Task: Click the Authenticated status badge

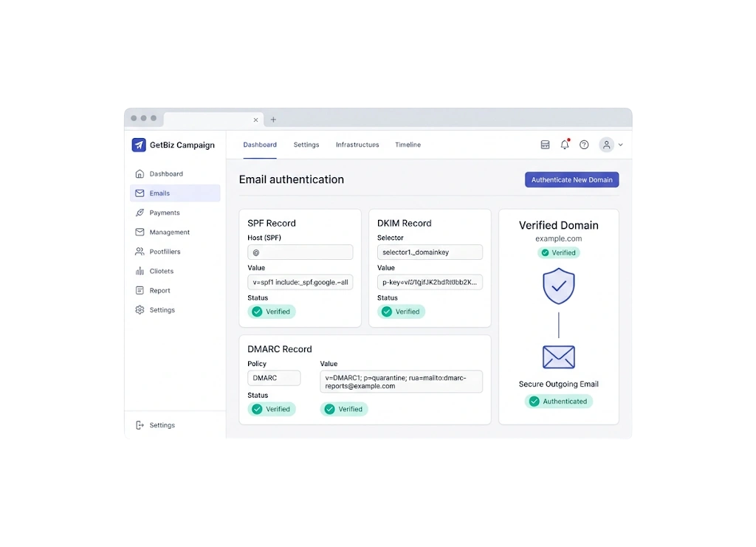Action: tap(559, 402)
